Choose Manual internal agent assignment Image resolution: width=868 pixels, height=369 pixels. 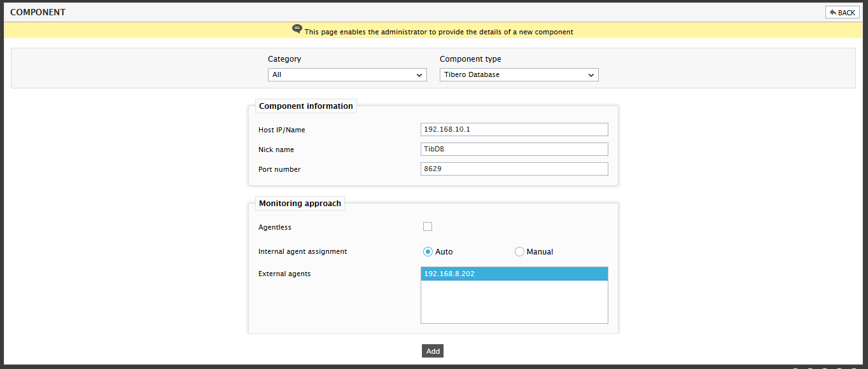click(x=519, y=251)
